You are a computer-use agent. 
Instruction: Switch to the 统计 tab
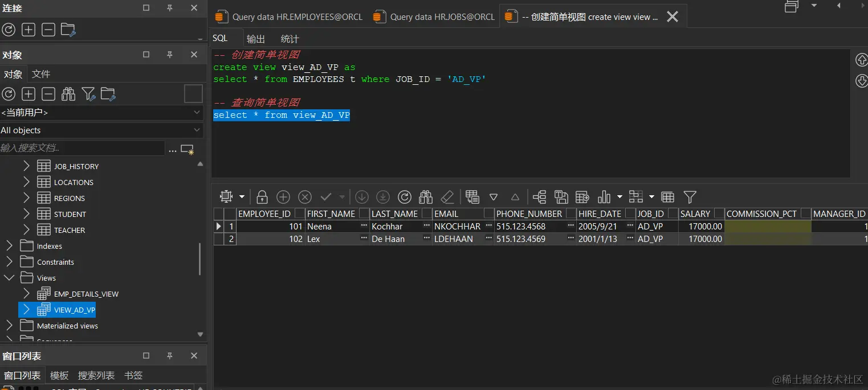(x=290, y=39)
